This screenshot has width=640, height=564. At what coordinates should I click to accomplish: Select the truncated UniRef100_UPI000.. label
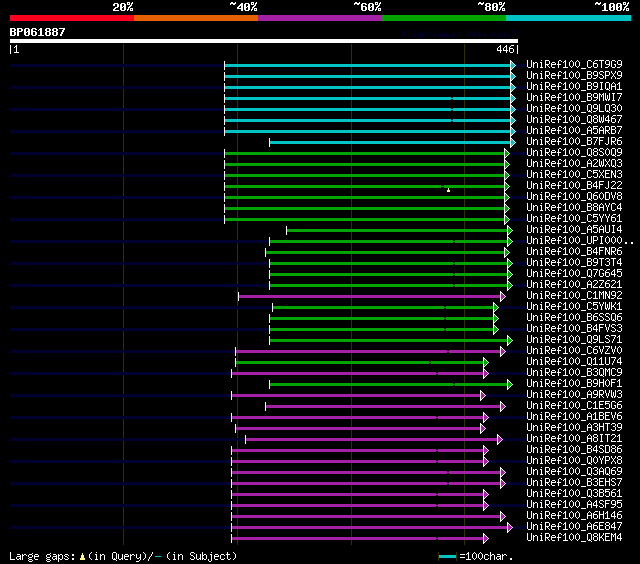tap(580, 241)
